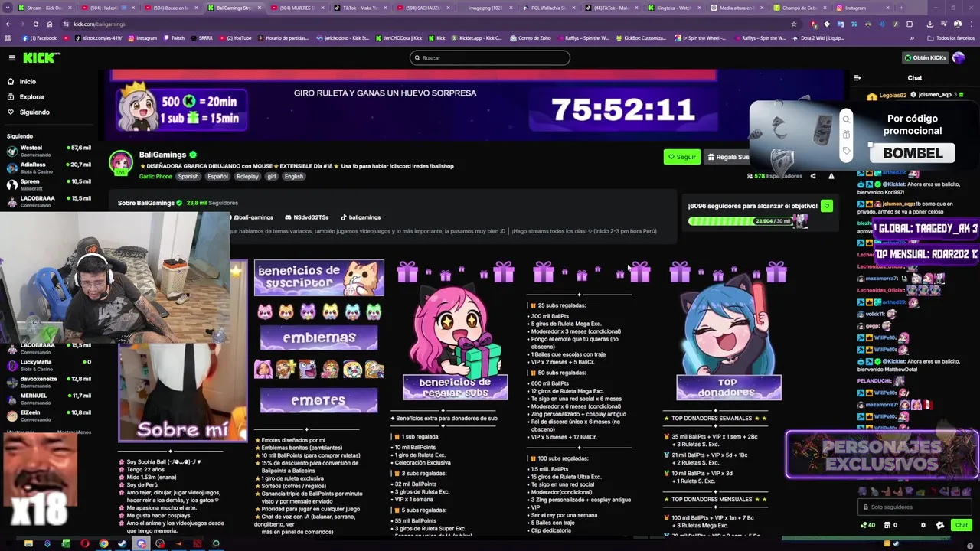
Task: Select the Roleplay tag
Action: [247, 176]
